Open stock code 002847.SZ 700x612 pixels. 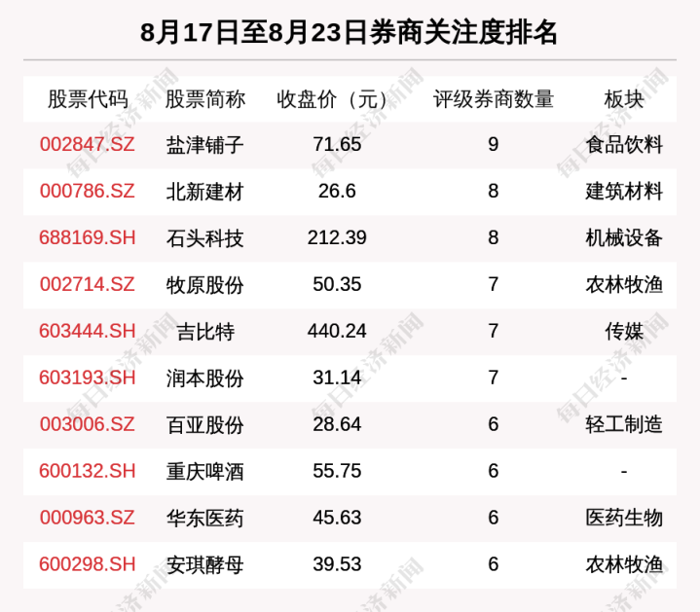[x=87, y=145]
